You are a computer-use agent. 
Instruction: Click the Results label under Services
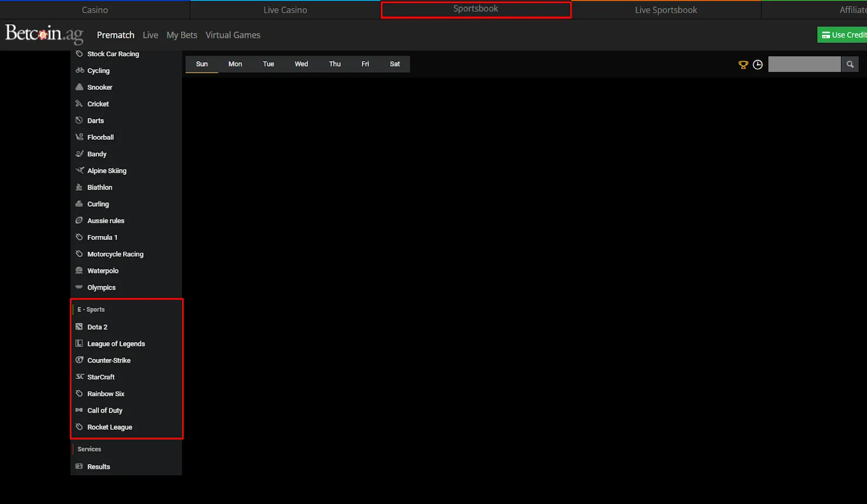[x=99, y=467]
